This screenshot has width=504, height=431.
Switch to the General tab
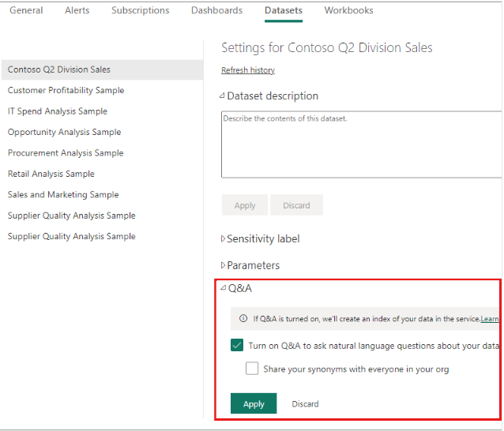pyautogui.click(x=26, y=10)
